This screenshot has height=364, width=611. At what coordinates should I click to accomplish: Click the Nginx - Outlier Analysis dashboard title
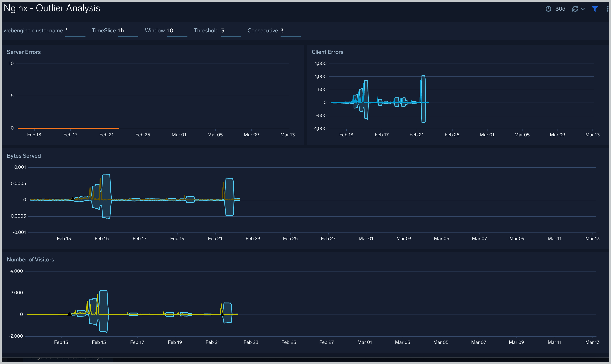coord(52,8)
